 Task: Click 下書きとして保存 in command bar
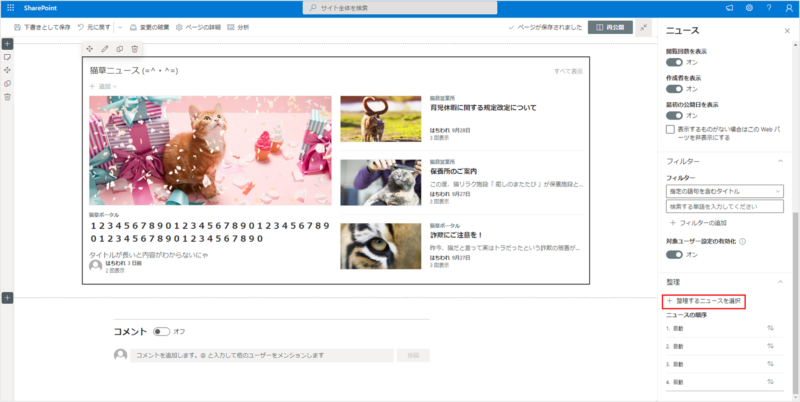pyautogui.click(x=40, y=27)
